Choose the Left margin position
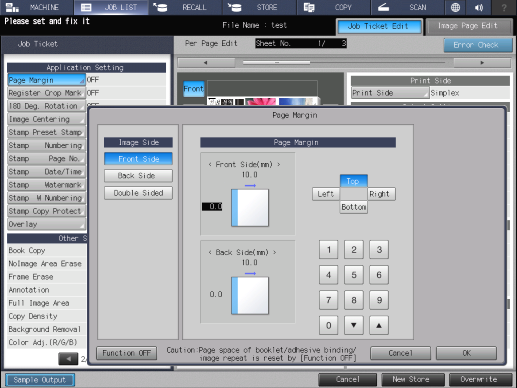Viewport: 517px width, 388px height. click(x=326, y=194)
